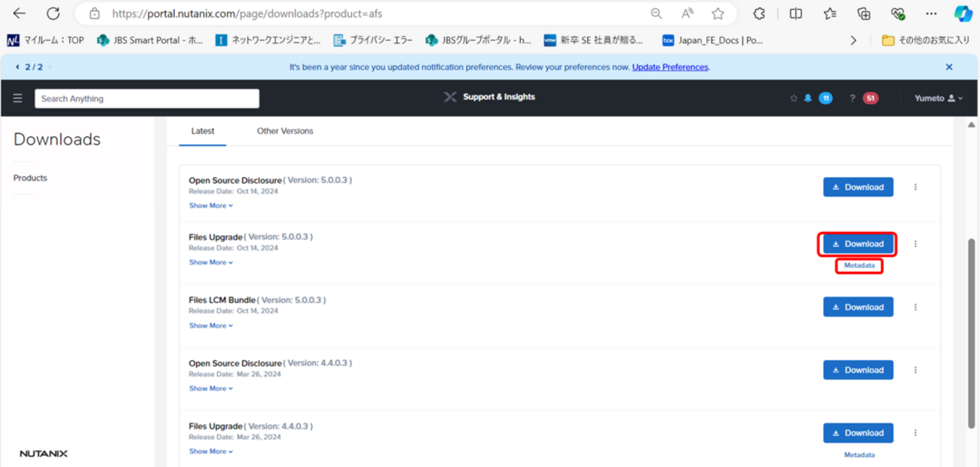Expand Show More for Files Upgrade 4.4.0.3

[211, 451]
